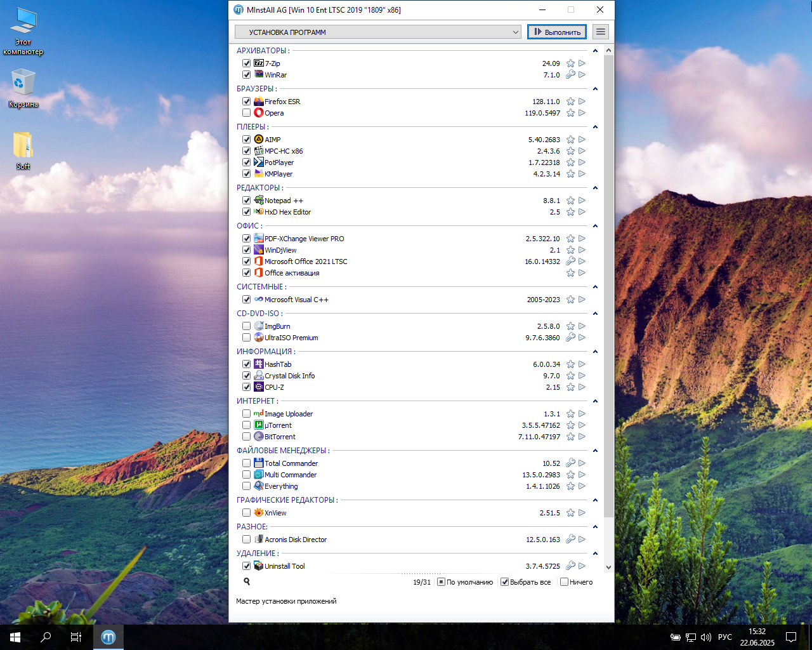Click the key icon for UltraISO Premium
This screenshot has width=812, height=650.
coord(570,338)
